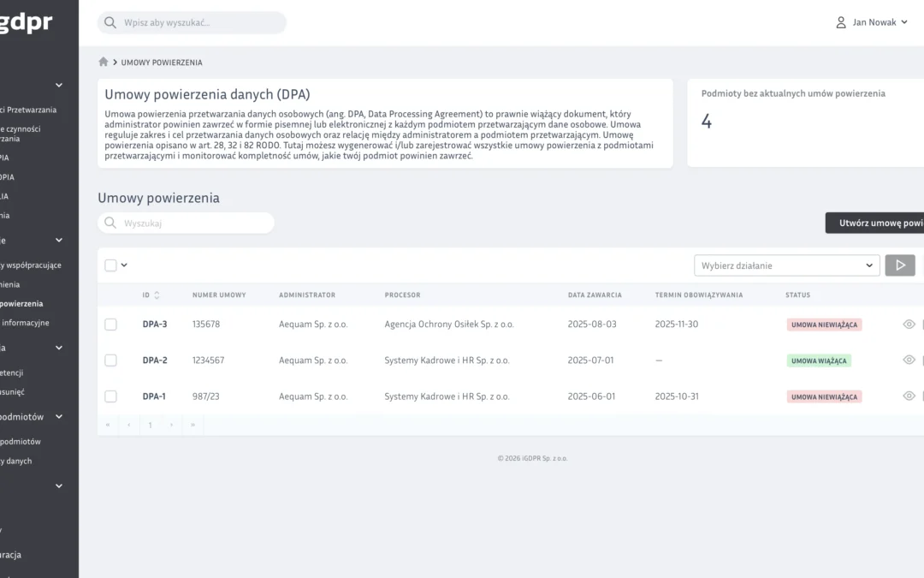Viewport: 924px width, 578px height.
Task: Go to the next page arrow in pagination
Action: point(171,425)
